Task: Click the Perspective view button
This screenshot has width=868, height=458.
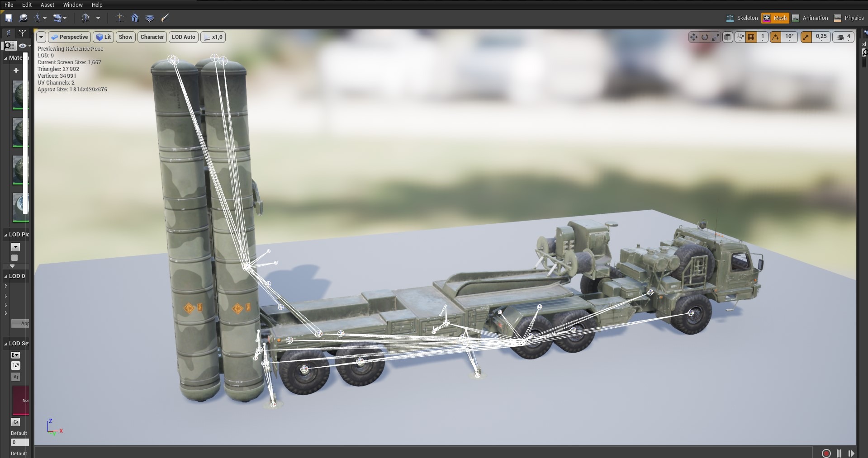Action: (x=70, y=37)
